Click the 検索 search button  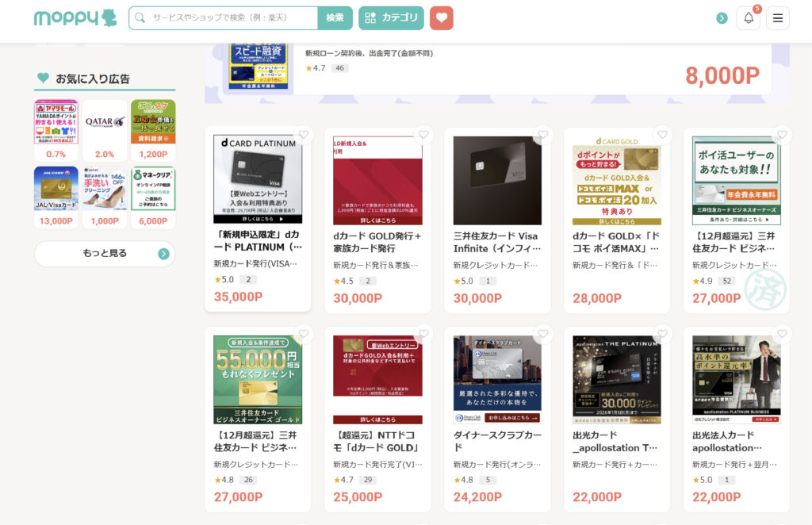pos(335,17)
